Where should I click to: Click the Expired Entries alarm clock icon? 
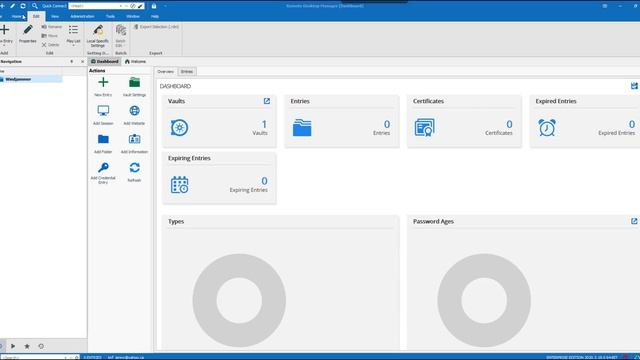pos(547,128)
